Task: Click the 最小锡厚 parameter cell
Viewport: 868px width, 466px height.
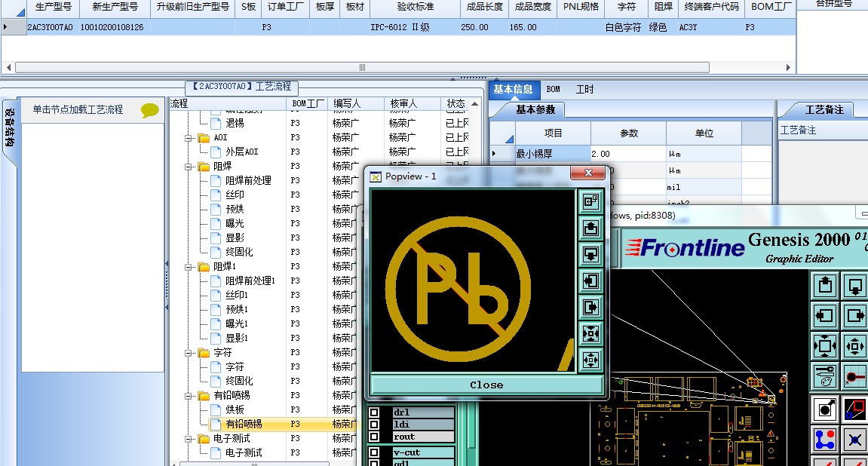Action: click(x=552, y=154)
